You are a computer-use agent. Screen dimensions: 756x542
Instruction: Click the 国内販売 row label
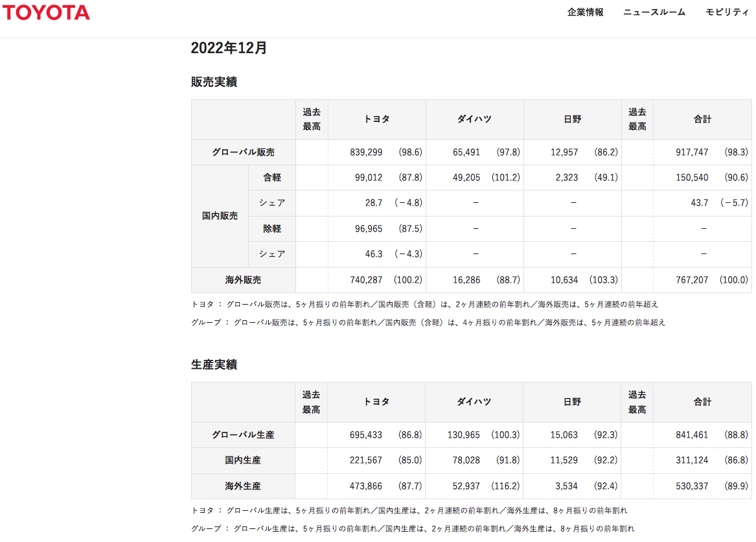click(220, 216)
